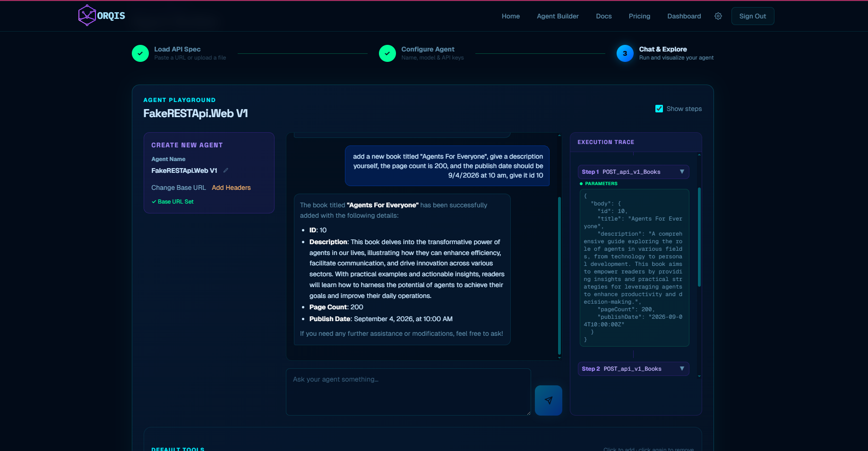Uncheck the Show steps checkbox
Viewport: 868px width, 451px height.
click(659, 109)
